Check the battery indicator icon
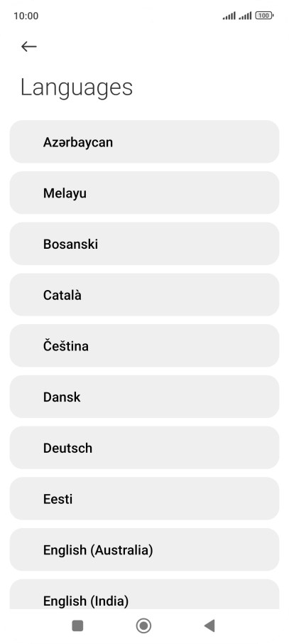This screenshot has width=289, height=644. pos(264,16)
